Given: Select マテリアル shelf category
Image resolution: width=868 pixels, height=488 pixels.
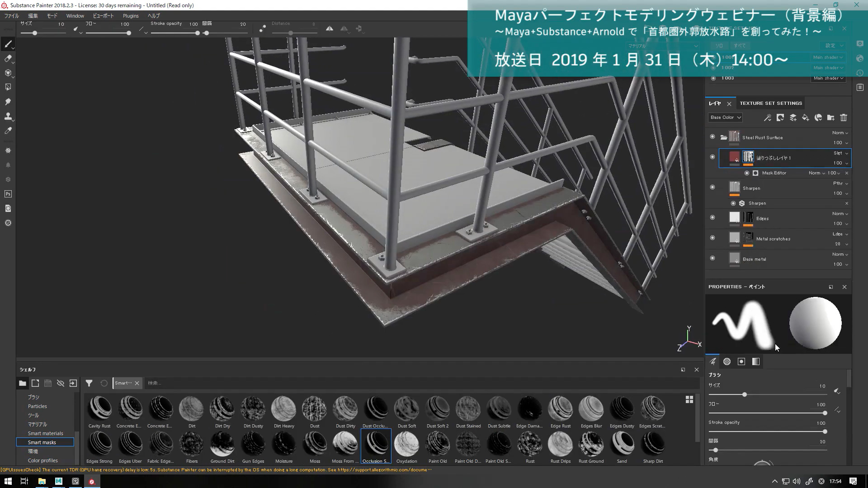Looking at the screenshot, I should pyautogui.click(x=37, y=424).
